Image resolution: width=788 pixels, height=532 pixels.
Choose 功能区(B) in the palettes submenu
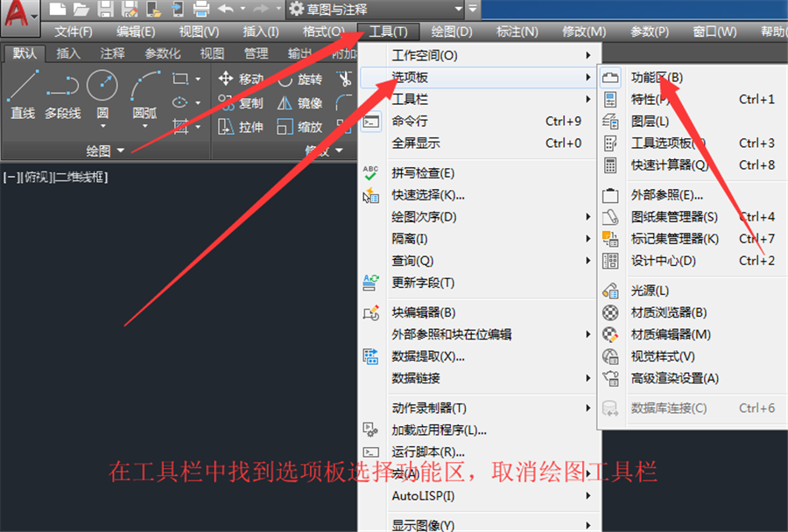693,77
